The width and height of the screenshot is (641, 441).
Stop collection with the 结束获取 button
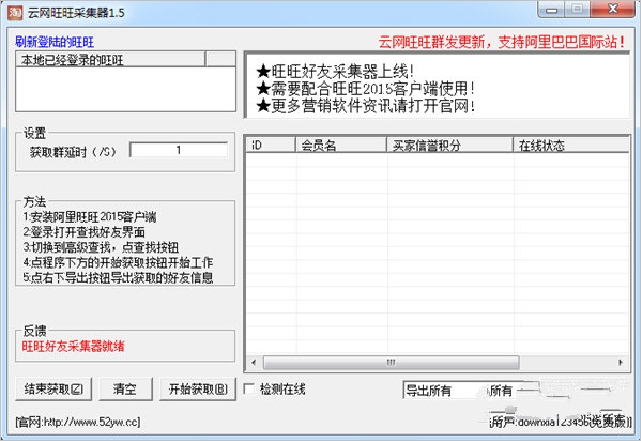pos(54,389)
